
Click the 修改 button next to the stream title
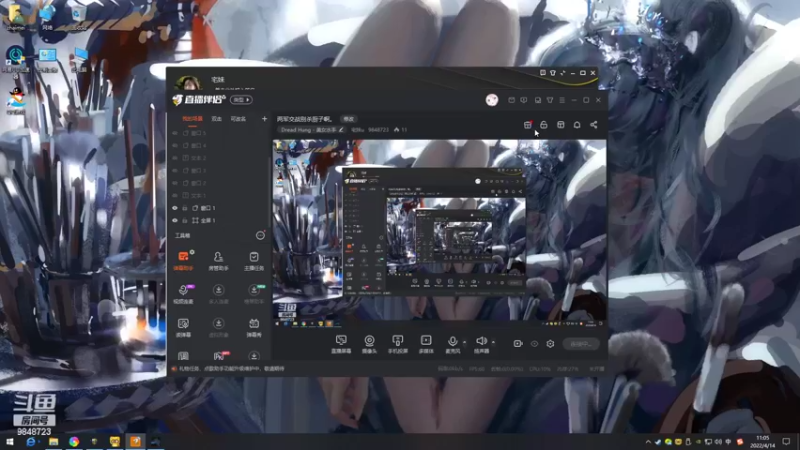pos(348,119)
